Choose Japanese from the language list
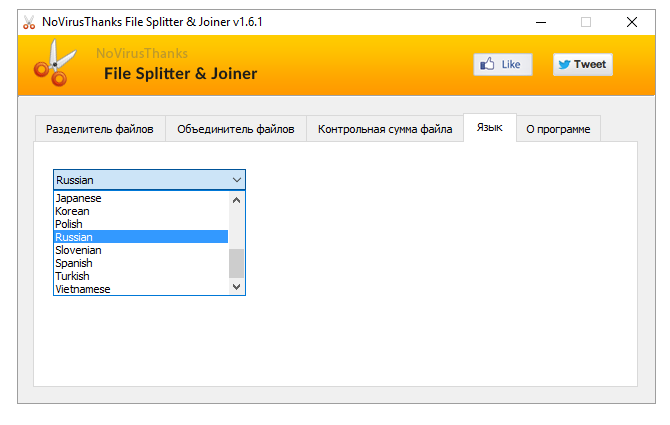Image resolution: width=670 pixels, height=425 pixels. coord(79,198)
